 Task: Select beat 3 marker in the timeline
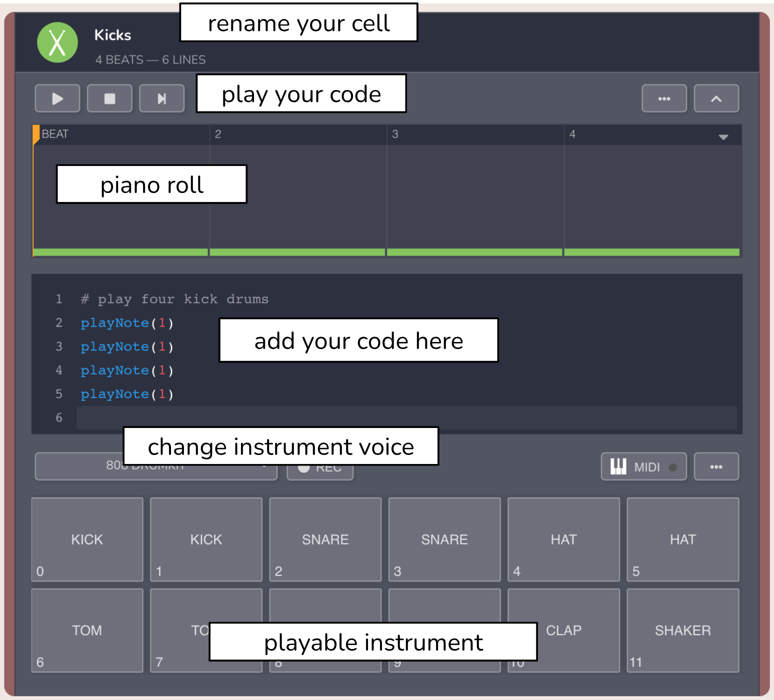tap(395, 134)
